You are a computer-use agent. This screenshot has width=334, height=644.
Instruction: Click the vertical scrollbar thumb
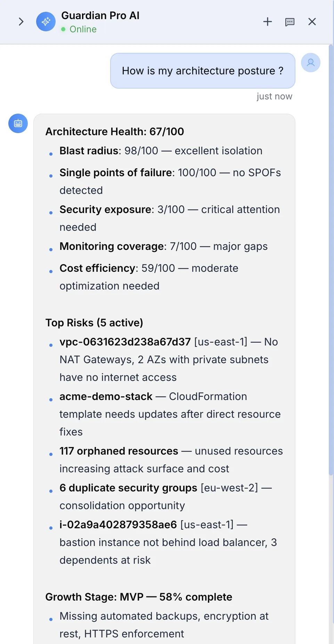tap(331, 260)
